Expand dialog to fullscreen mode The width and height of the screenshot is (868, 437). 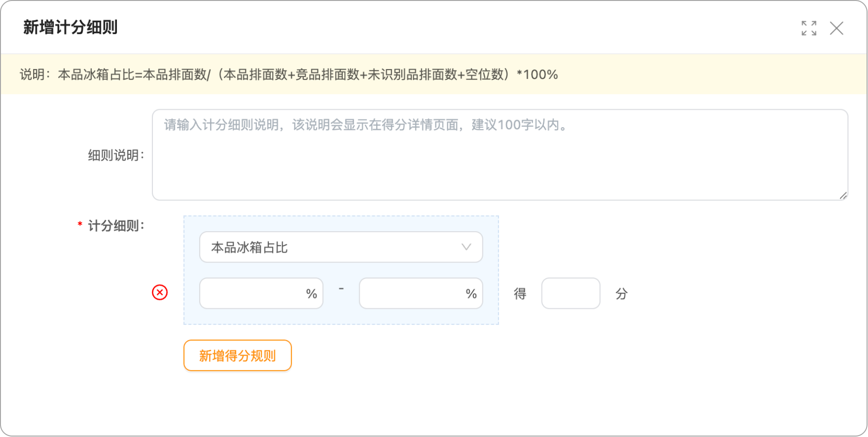(x=809, y=28)
